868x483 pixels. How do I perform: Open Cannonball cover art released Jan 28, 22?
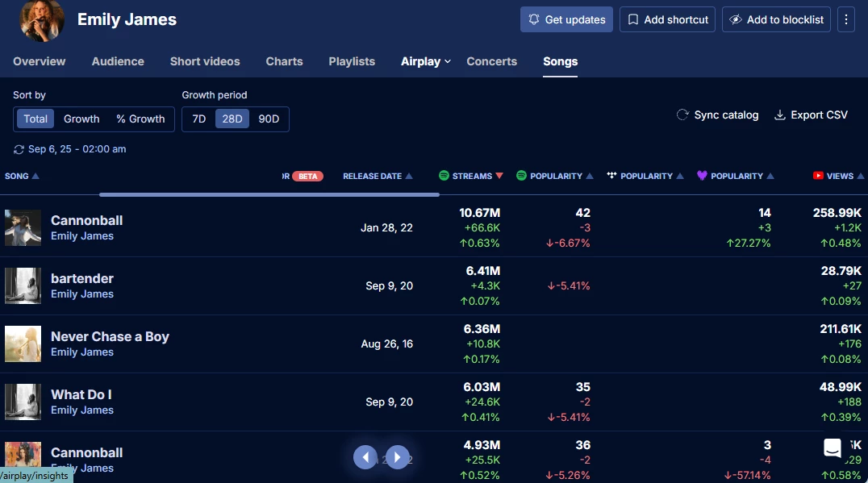pyautogui.click(x=23, y=227)
